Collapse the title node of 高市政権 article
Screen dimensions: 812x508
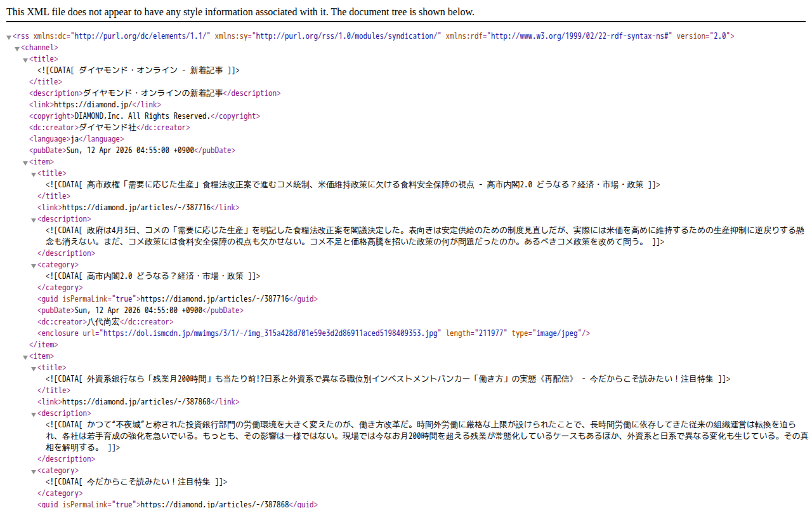point(34,174)
